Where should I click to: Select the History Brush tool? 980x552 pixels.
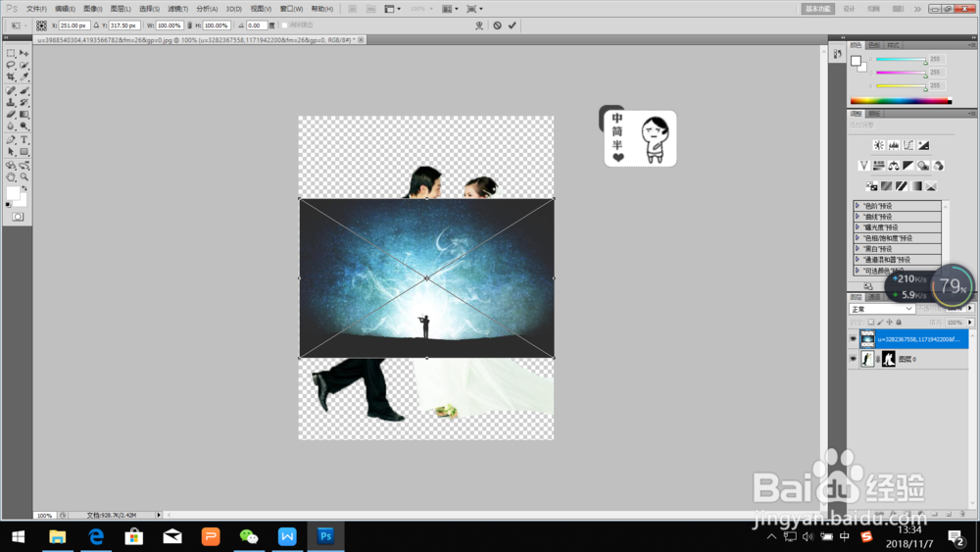tap(24, 103)
